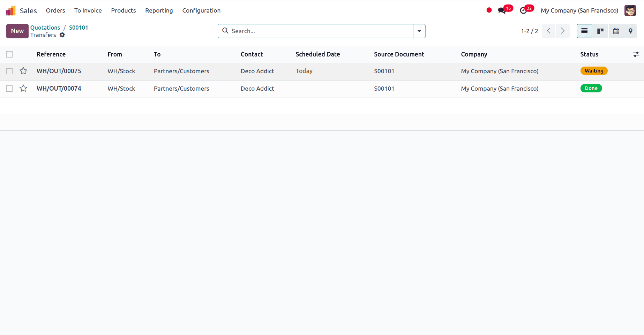Go back to Quotations breadcrumb
This screenshot has height=335, width=644.
[x=45, y=28]
